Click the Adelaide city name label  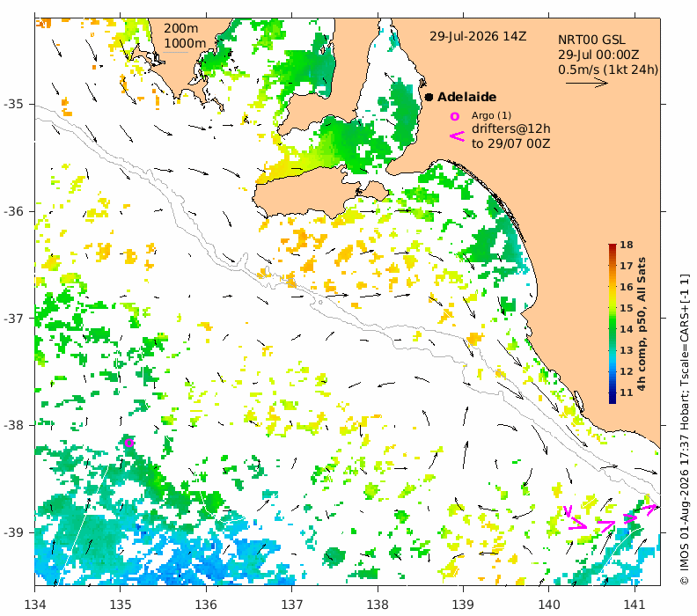coord(466,97)
